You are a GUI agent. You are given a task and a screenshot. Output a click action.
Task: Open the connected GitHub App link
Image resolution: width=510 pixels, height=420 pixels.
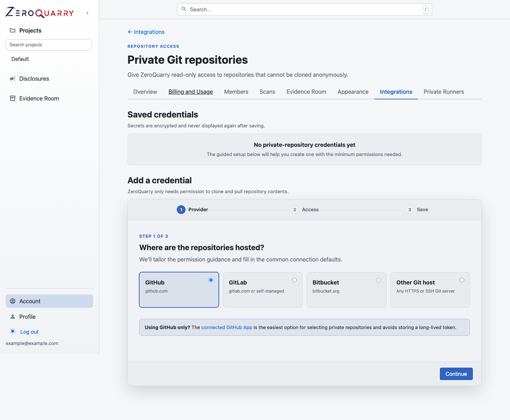pyautogui.click(x=227, y=327)
